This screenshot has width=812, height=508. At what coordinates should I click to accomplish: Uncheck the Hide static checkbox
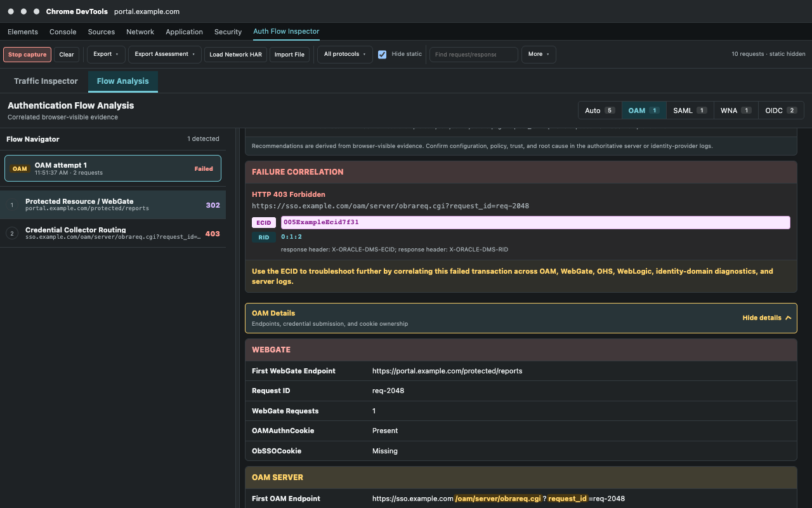pyautogui.click(x=383, y=55)
